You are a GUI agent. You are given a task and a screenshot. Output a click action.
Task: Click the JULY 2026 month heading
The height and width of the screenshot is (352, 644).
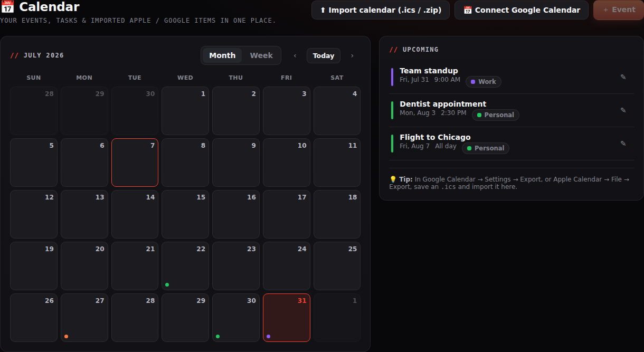pos(37,55)
